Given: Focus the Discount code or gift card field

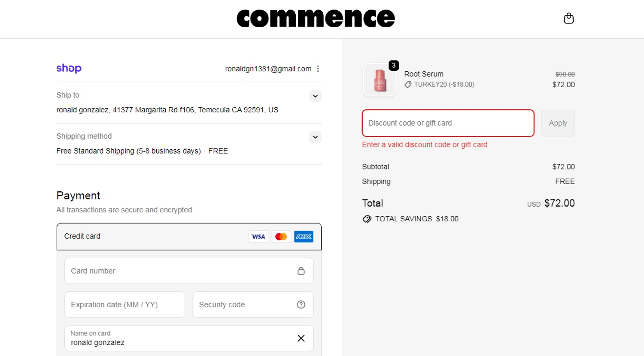Looking at the screenshot, I should click(x=448, y=123).
